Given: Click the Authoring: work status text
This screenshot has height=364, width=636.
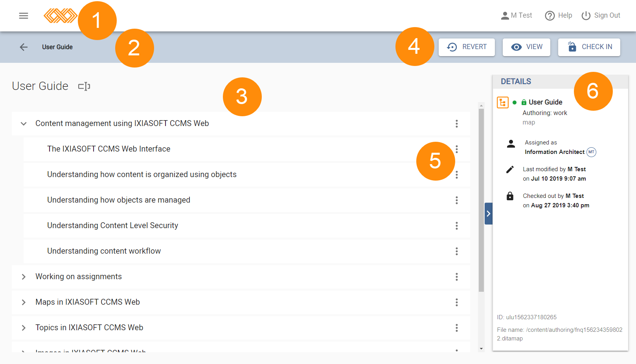Looking at the screenshot, I should click(x=545, y=113).
